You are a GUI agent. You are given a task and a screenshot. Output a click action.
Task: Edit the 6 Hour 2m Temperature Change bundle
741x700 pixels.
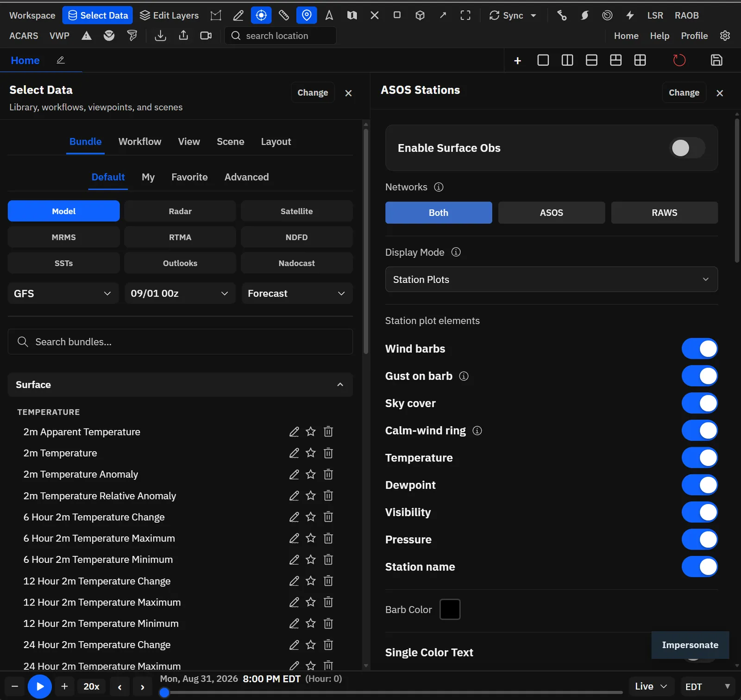[x=294, y=517]
